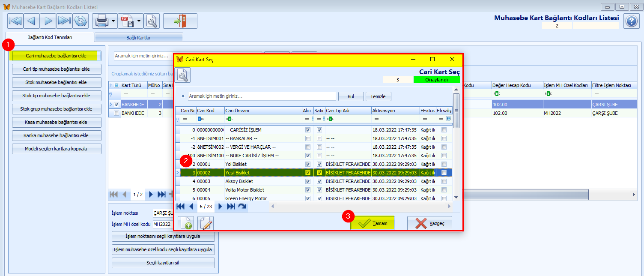Toggle EIrsaliye checkbox for Yeşil Bisiklet row

444,173
